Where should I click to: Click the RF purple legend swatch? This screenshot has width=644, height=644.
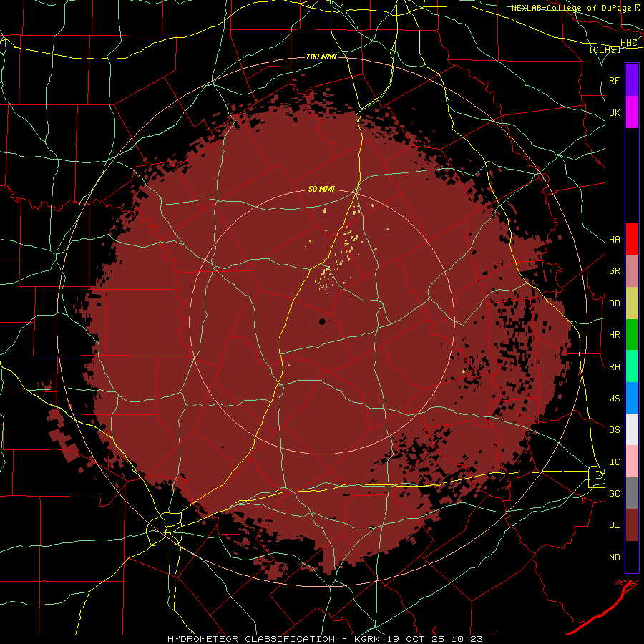point(632,80)
